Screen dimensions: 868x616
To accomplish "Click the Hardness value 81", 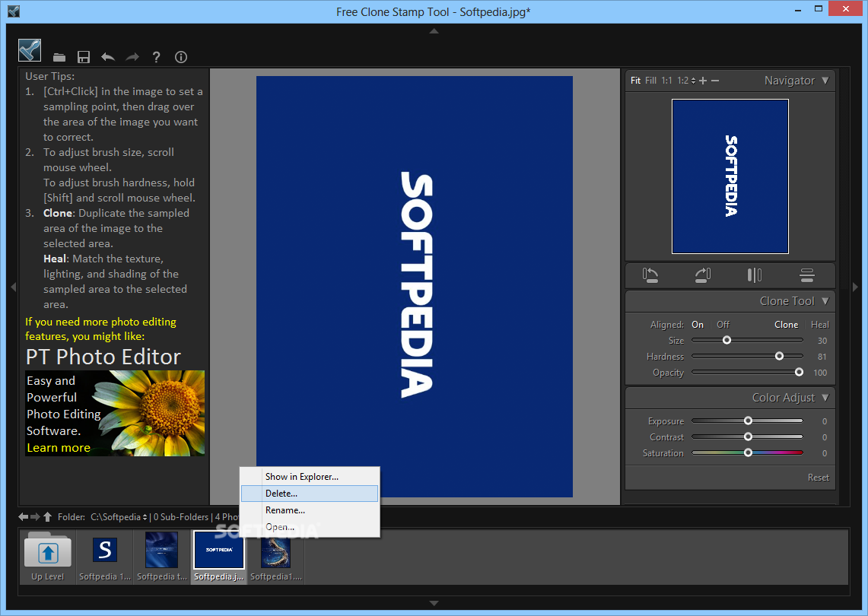I will (x=822, y=357).
